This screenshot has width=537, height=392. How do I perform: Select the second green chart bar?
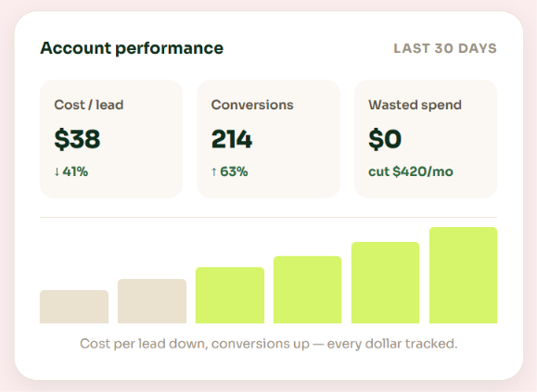[x=308, y=289]
